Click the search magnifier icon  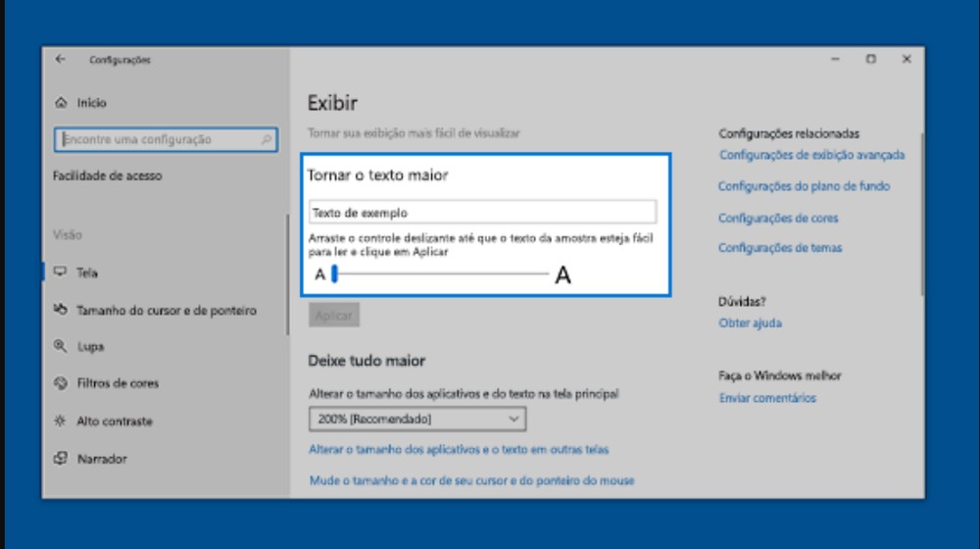(267, 139)
